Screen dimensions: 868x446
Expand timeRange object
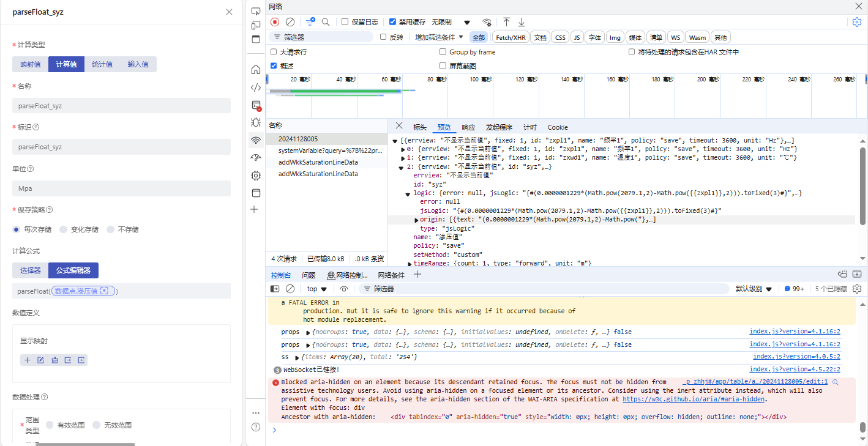(410, 263)
